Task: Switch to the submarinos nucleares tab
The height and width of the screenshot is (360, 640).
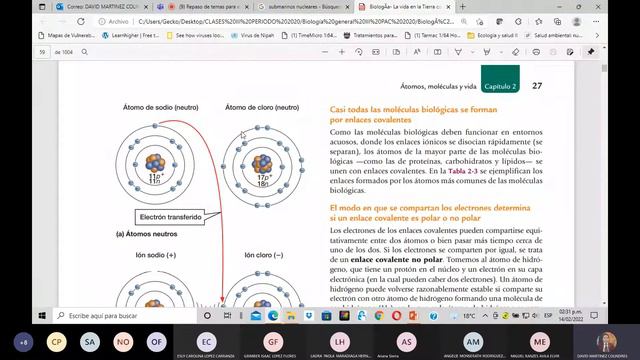Action: pos(303,7)
